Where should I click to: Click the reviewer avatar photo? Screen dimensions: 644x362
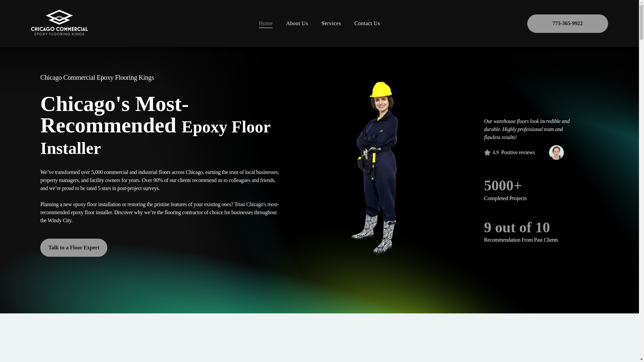tap(556, 153)
